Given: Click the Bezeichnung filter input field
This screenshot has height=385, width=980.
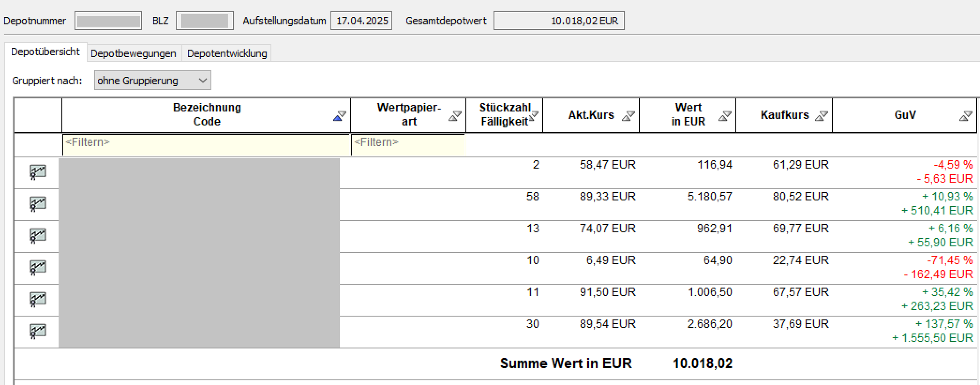Looking at the screenshot, I should coord(206,144).
